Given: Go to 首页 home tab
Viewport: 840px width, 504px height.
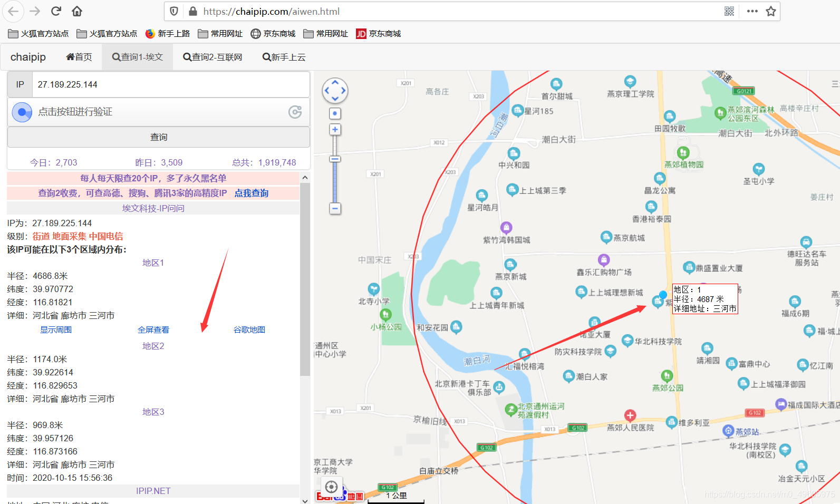Looking at the screenshot, I should (x=79, y=57).
